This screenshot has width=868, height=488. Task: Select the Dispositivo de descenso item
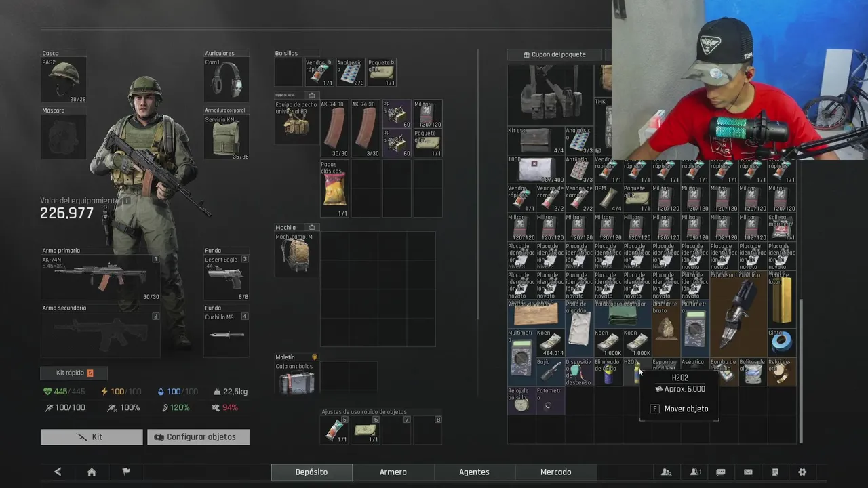pyautogui.click(x=579, y=371)
